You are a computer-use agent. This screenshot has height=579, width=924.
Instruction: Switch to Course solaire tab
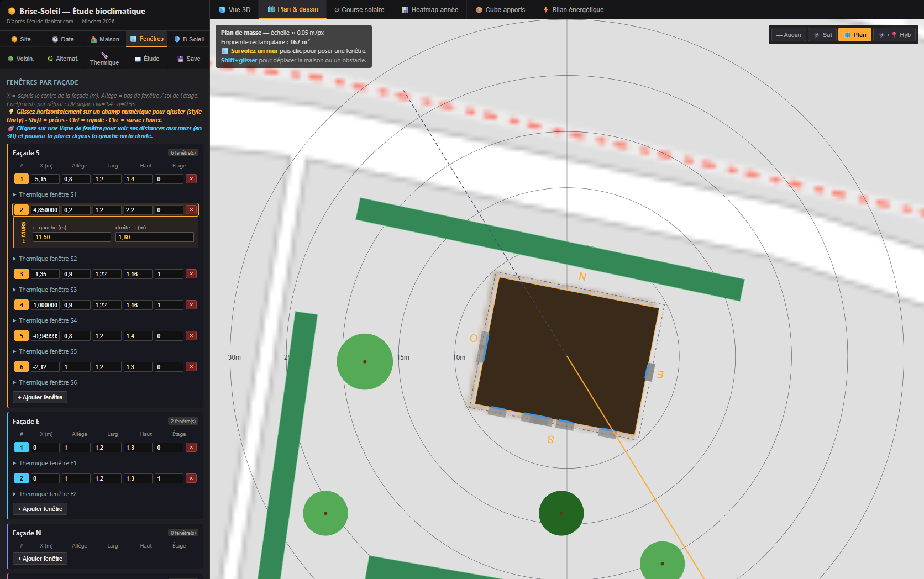coord(359,10)
